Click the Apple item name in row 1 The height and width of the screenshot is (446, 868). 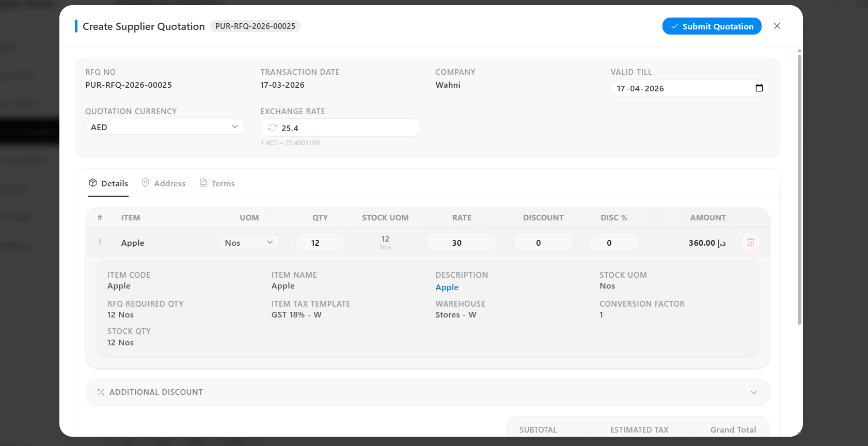tap(133, 243)
